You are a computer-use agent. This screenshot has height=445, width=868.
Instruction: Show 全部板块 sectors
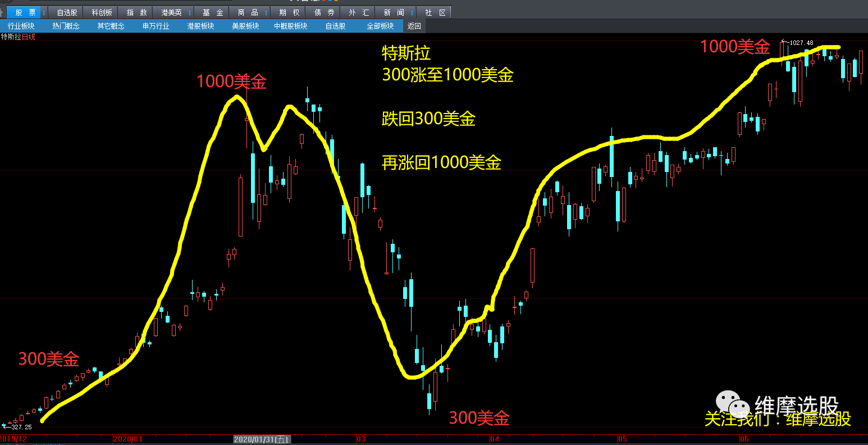[x=381, y=26]
